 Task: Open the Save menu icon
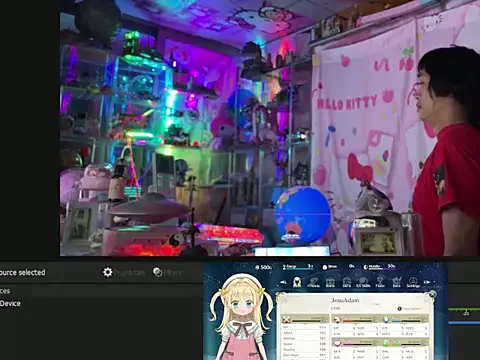(396, 282)
